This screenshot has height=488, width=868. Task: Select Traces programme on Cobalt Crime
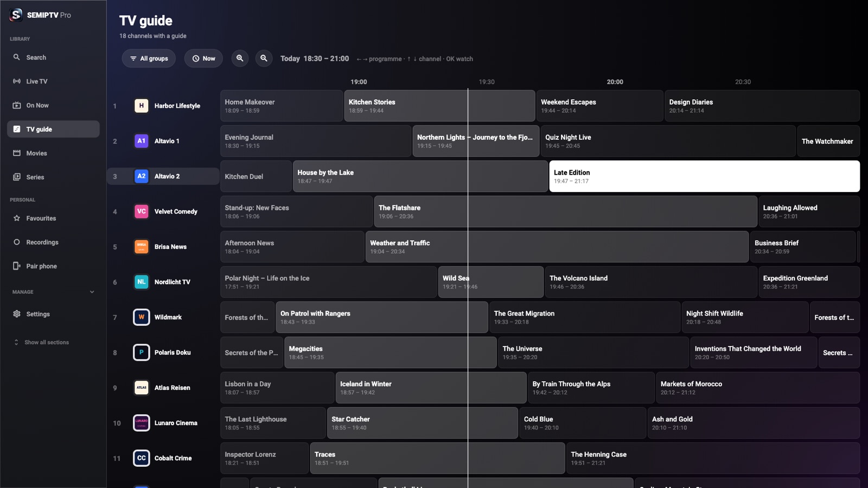pos(438,458)
